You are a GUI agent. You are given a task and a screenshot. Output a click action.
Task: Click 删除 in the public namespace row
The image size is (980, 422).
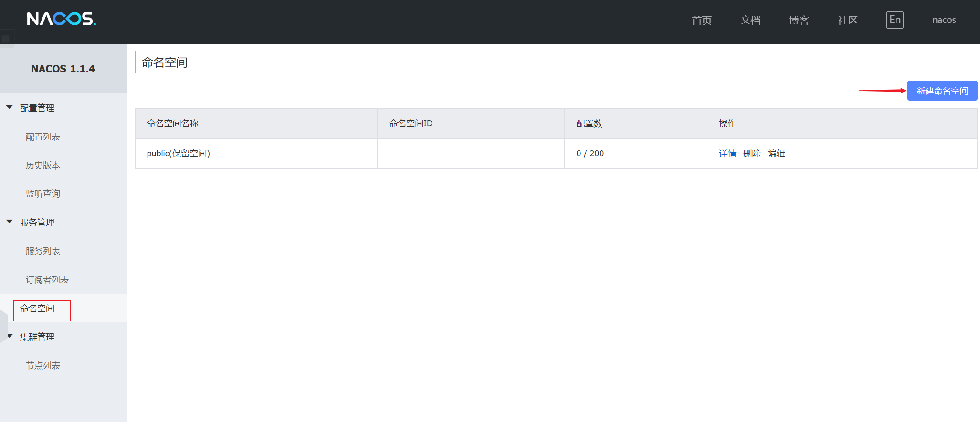click(x=752, y=154)
